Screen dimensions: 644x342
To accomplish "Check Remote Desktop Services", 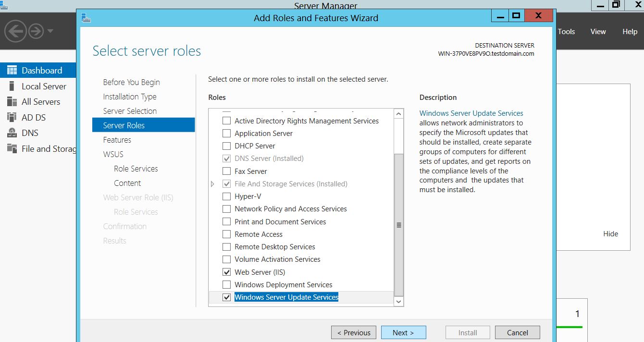I will coord(227,247).
